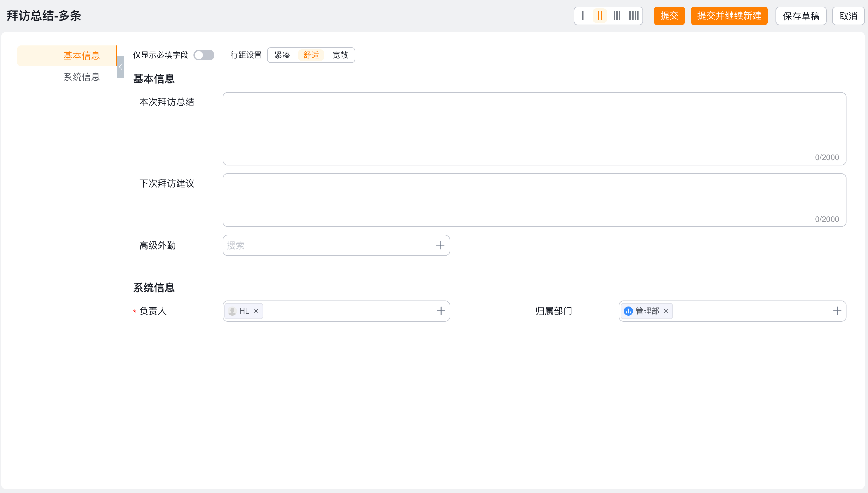Screen dimensions: 868x493
Task: Remove the HL owner tag
Action: [x=256, y=311]
